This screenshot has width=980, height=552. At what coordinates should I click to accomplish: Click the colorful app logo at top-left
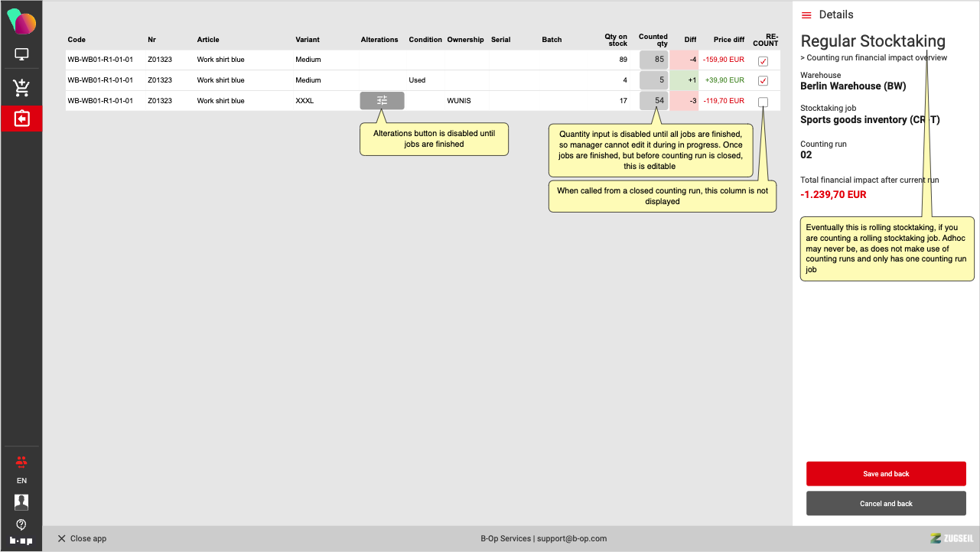21,21
